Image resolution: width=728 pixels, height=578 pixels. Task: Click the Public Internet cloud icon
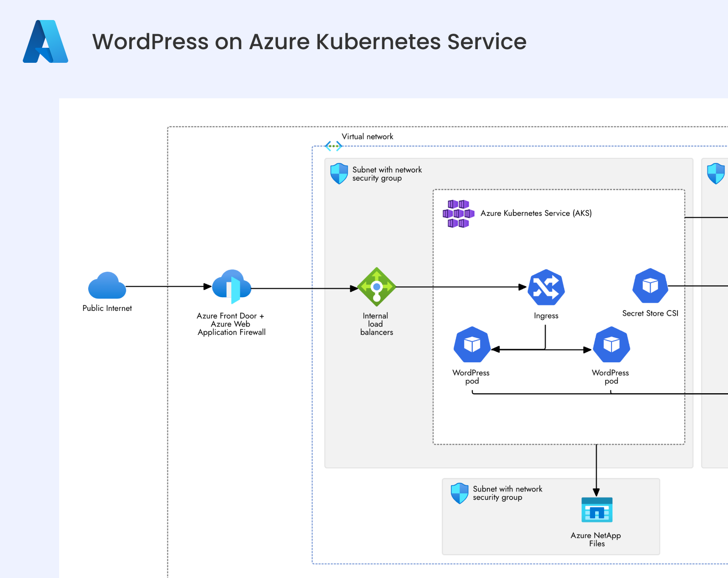[x=106, y=286]
